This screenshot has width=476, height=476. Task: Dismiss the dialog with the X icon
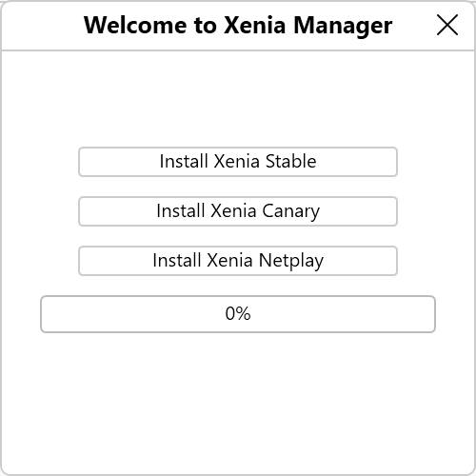point(447,25)
